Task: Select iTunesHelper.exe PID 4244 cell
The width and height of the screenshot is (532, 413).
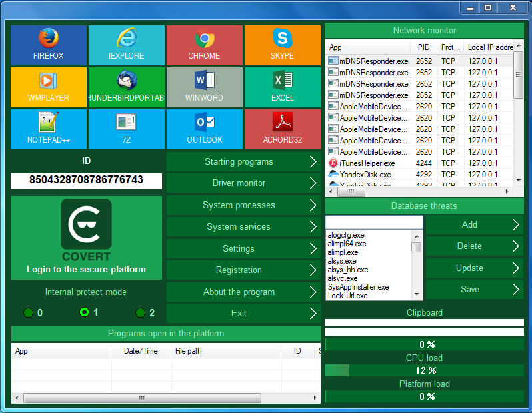Action: click(424, 163)
